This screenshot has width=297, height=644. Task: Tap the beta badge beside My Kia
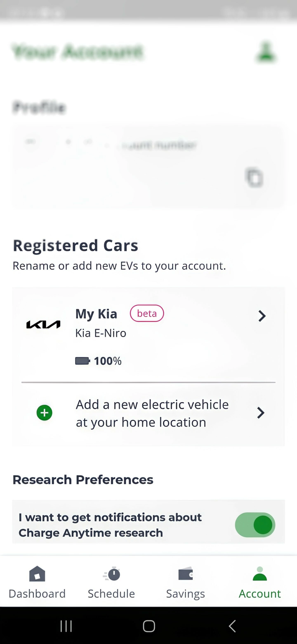[x=147, y=313]
